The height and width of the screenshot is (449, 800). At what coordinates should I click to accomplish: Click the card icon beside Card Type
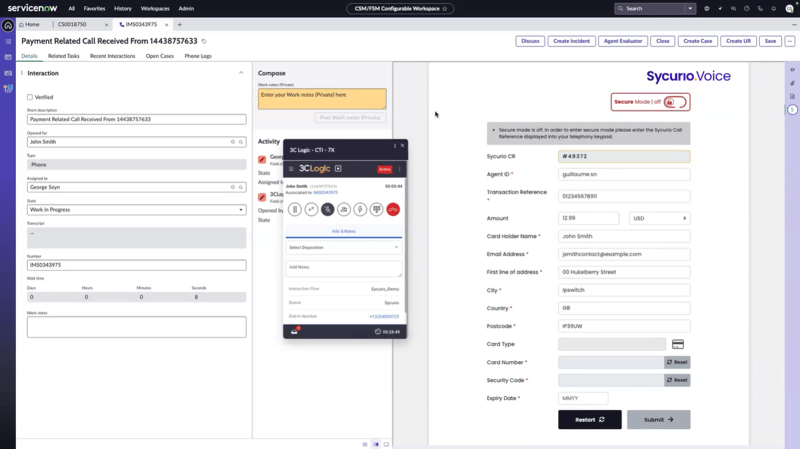[678, 344]
